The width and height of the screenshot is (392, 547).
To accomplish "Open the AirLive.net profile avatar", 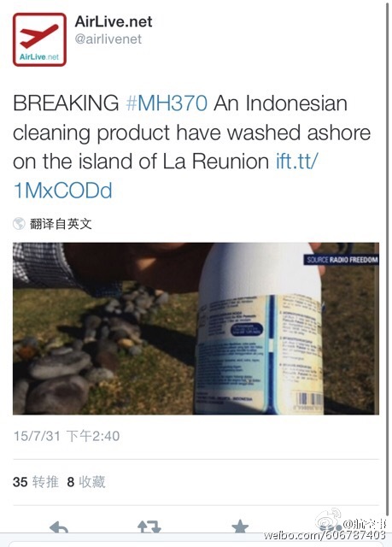I will pos(39,39).
